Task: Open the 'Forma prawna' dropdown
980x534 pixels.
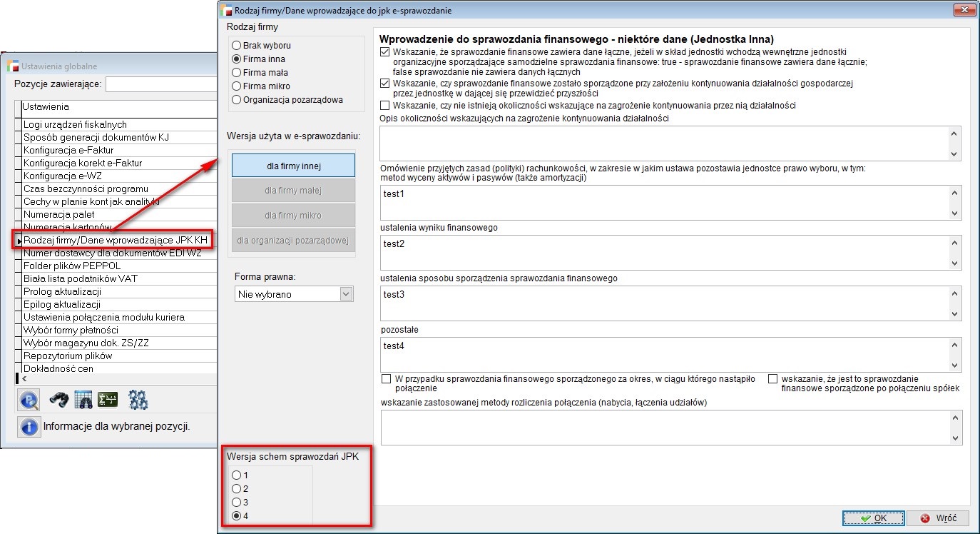Action: 346,294
